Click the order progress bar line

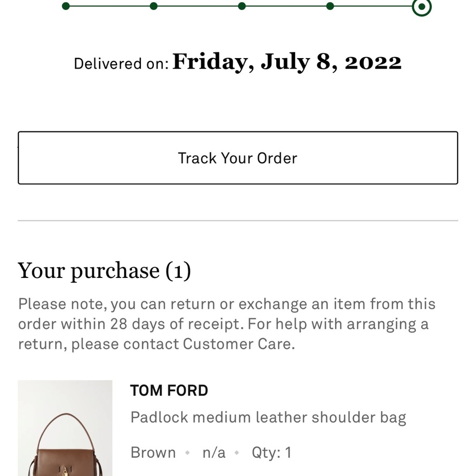pos(200,7)
